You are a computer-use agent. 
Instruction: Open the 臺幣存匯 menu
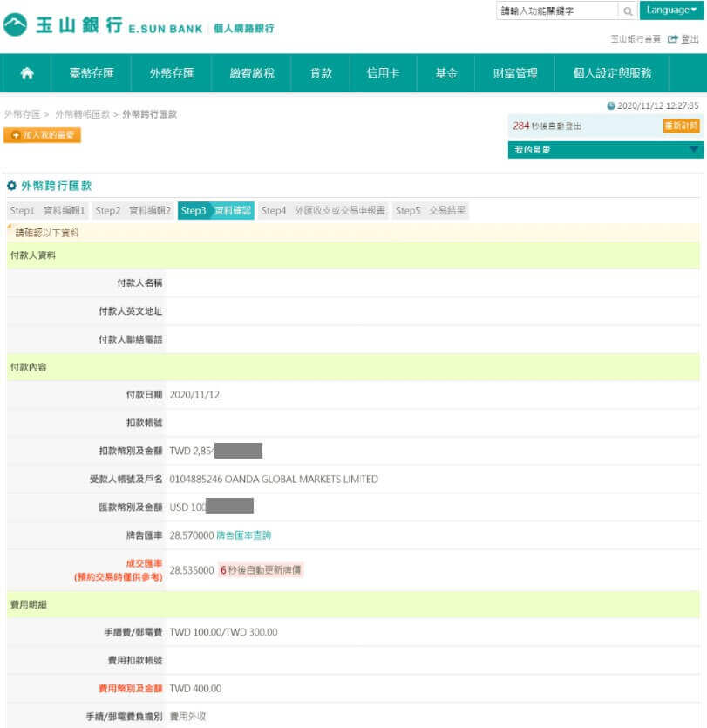pos(92,73)
